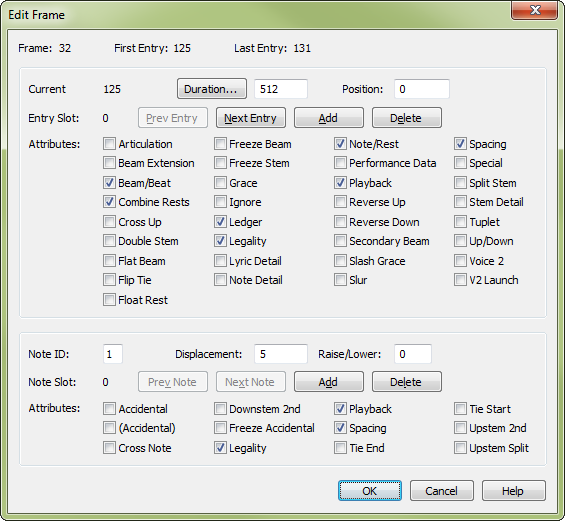
Task: Enable the Grace checkbox
Action: point(220,183)
